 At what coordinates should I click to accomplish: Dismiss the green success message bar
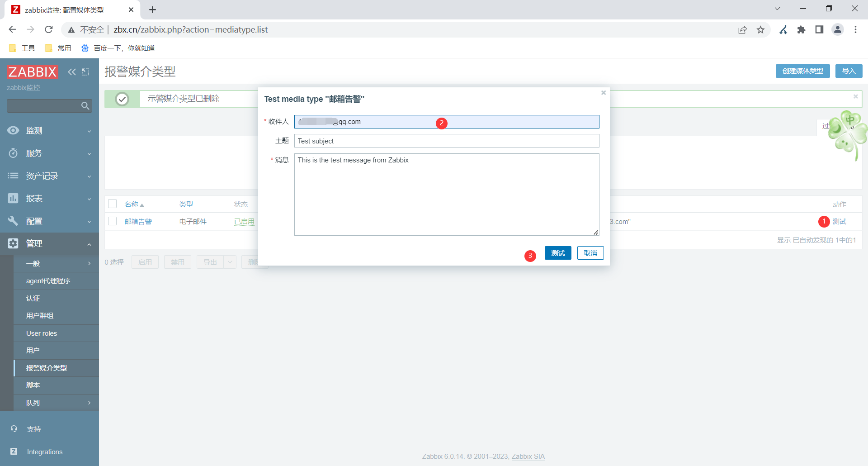click(x=855, y=96)
